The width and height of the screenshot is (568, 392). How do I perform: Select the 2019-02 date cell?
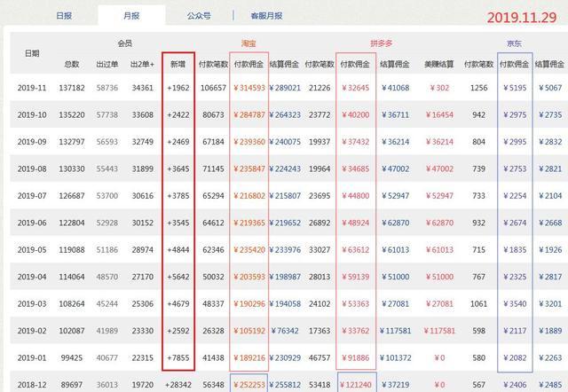[x=32, y=331]
